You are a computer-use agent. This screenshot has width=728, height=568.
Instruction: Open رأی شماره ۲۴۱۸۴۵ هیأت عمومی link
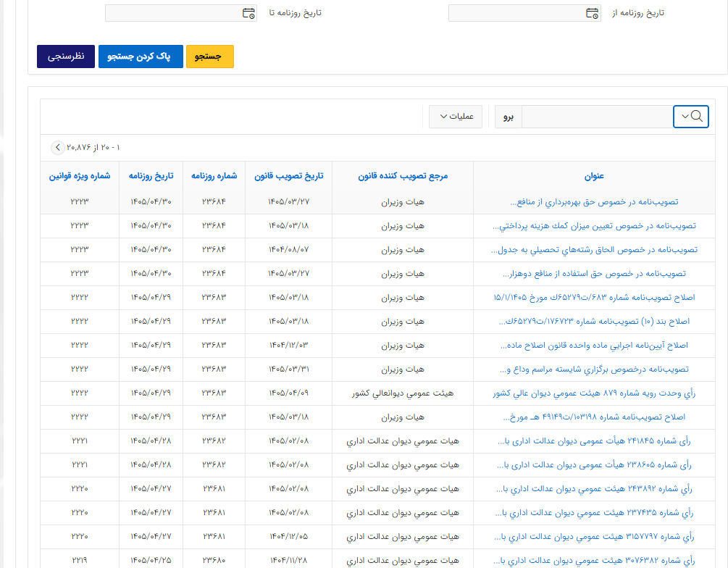[x=594, y=441]
